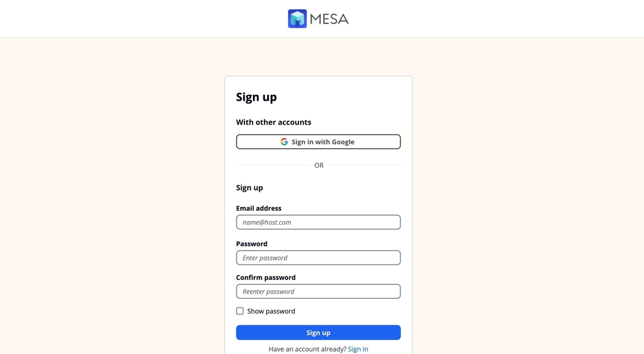Focus the Email address input field
The image size is (644, 354).
tap(318, 222)
